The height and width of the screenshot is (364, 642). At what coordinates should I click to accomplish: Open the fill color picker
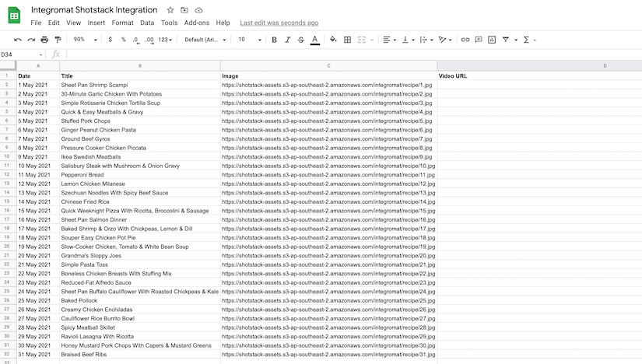(x=333, y=40)
